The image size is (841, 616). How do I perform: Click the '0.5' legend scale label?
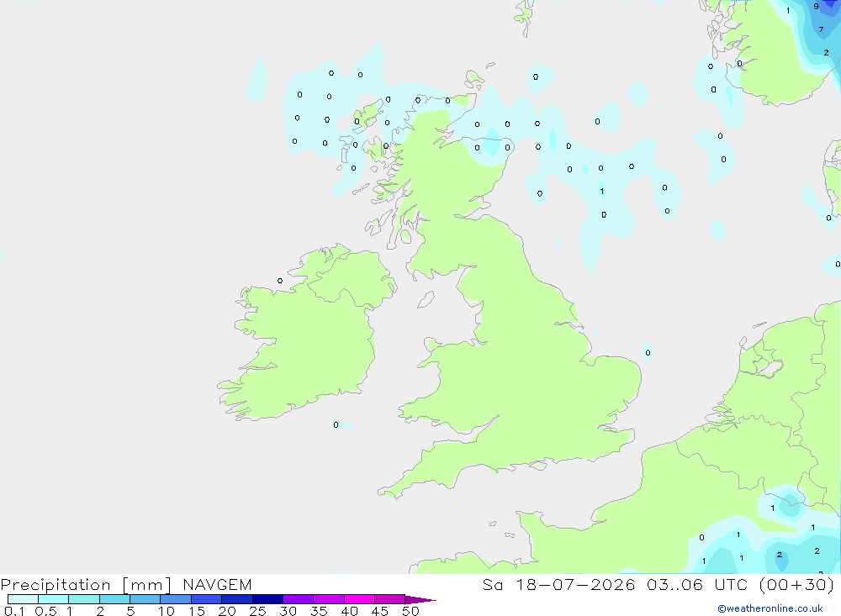click(45, 611)
